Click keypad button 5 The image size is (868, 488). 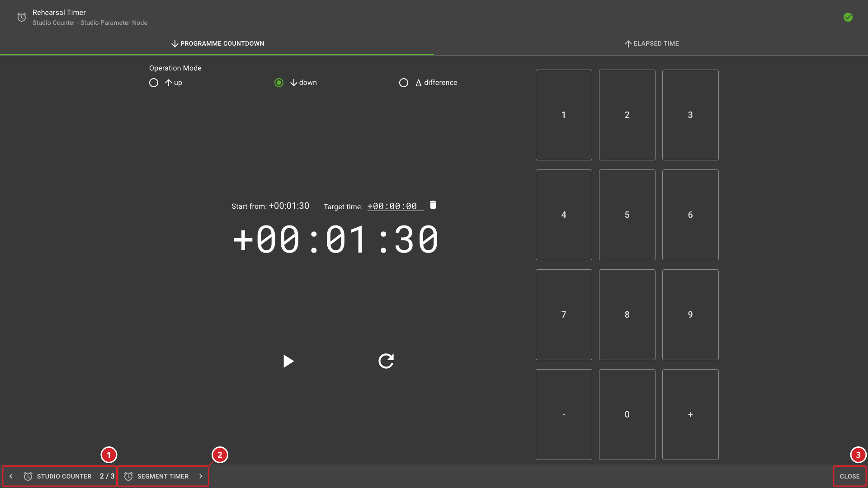click(627, 215)
